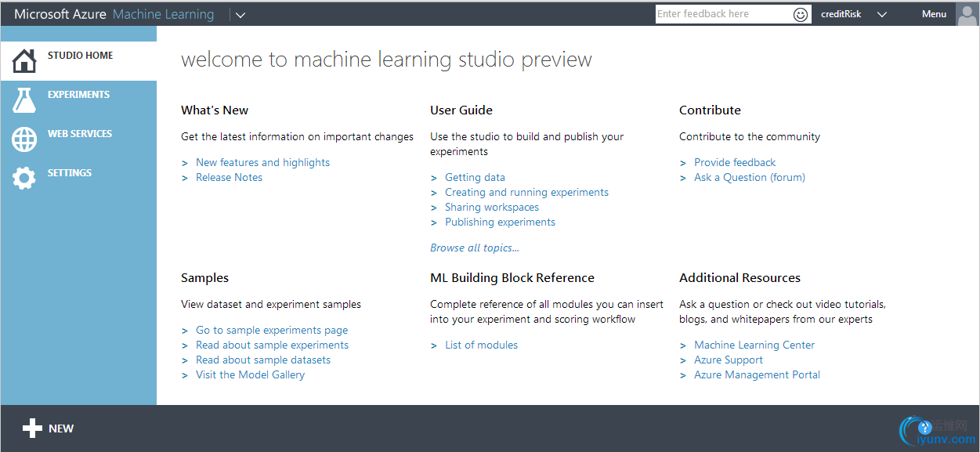This screenshot has width=980, height=452.
Task: Click the Contribute heading
Action: click(x=710, y=110)
